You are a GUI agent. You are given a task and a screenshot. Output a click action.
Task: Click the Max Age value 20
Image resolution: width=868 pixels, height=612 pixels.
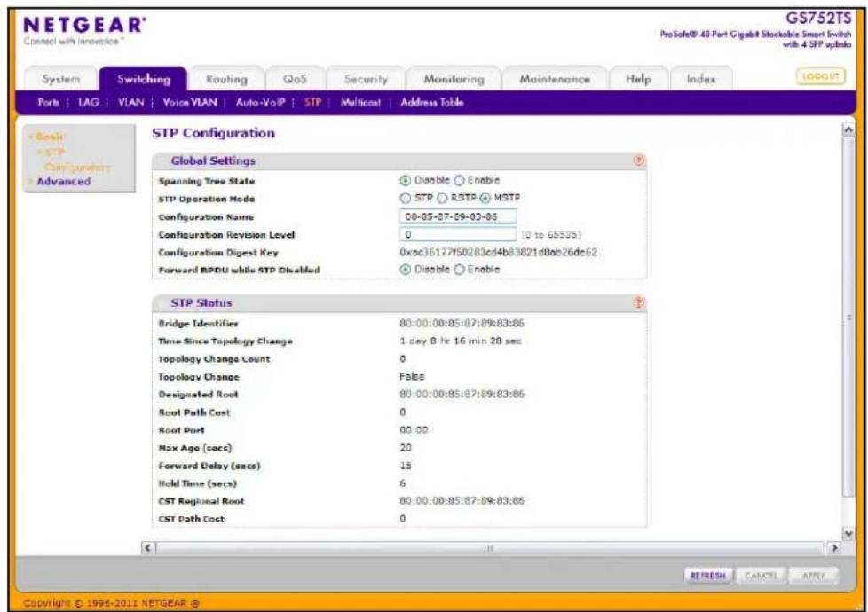point(406,448)
